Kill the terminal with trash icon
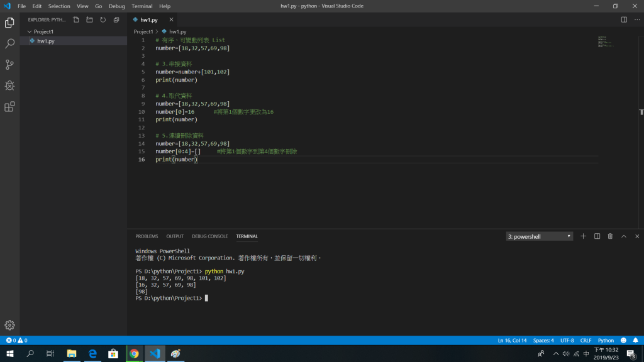This screenshot has height=362, width=644. 610,236
